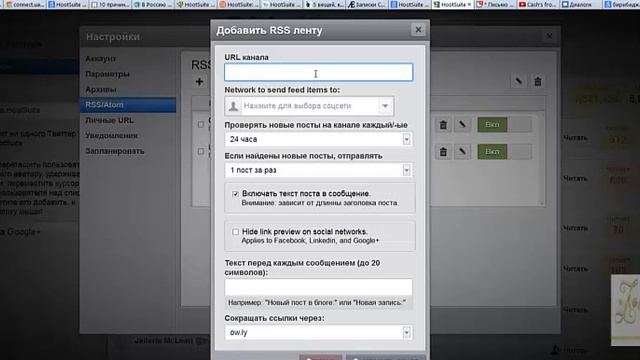Switch to the Диалоги browser tab
The height and width of the screenshot is (360, 640).
(581, 4)
